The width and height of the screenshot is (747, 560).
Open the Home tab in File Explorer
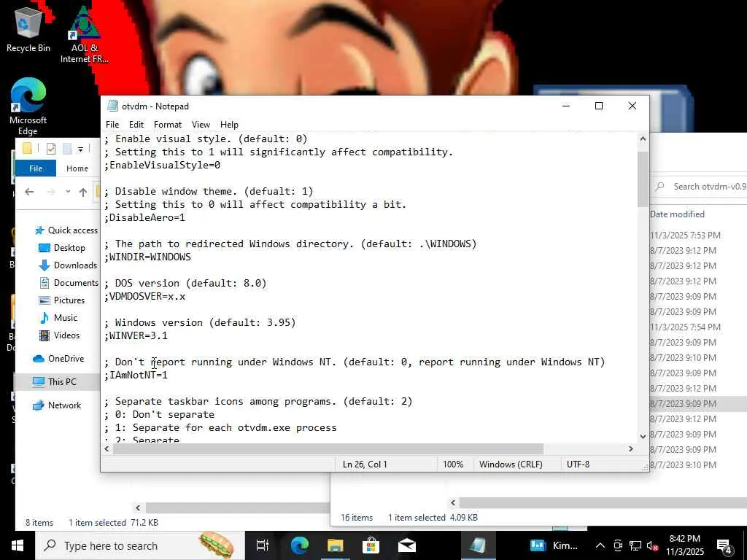coord(77,168)
